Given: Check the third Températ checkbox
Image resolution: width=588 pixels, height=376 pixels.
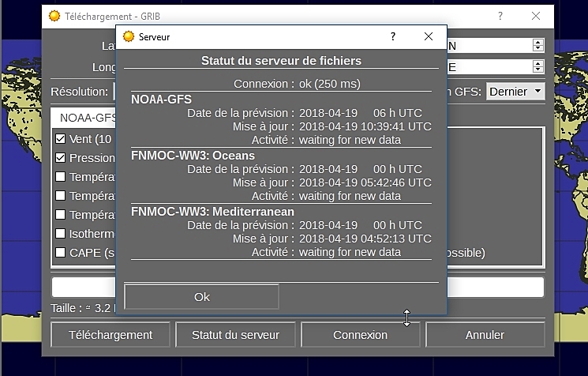Looking at the screenshot, I should (60, 214).
